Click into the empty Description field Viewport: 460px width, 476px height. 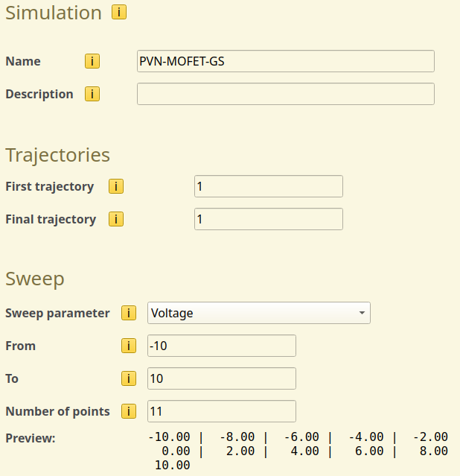click(285, 94)
